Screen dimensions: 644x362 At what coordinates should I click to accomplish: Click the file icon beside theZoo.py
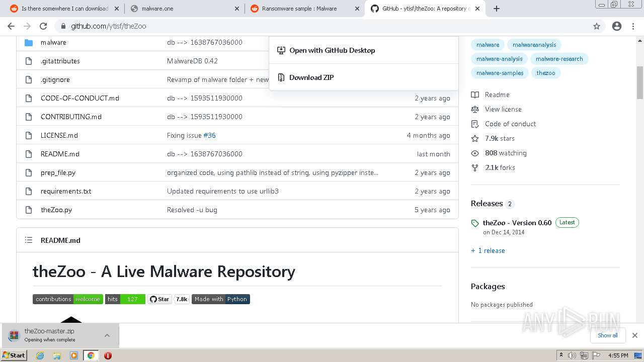29,210
